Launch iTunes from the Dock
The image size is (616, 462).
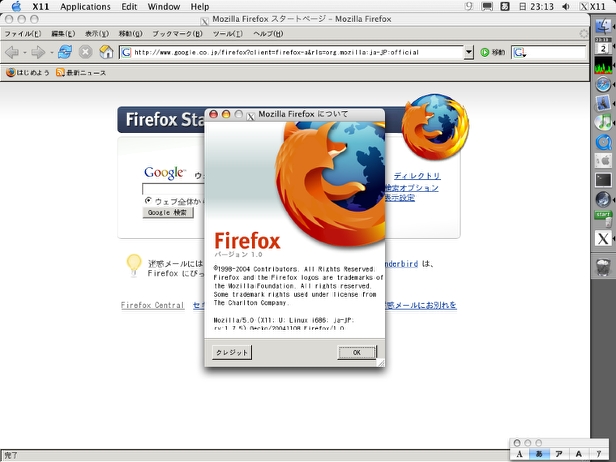[x=603, y=123]
